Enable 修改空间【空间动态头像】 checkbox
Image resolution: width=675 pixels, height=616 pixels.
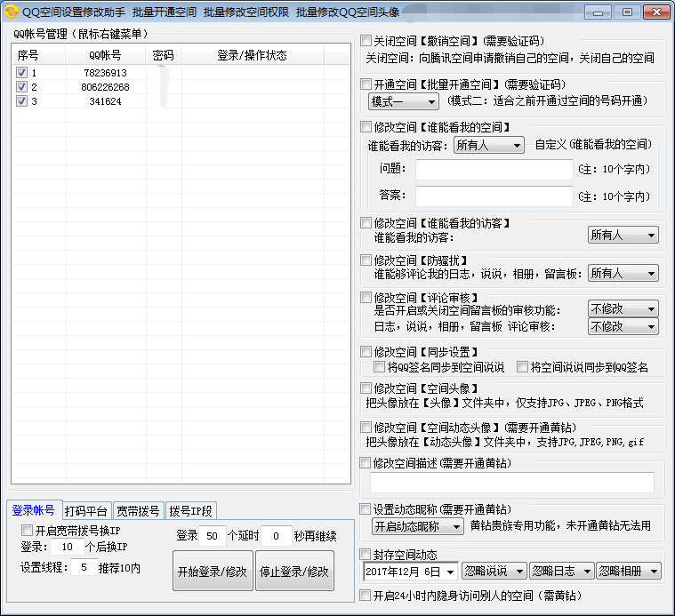pyautogui.click(x=366, y=428)
